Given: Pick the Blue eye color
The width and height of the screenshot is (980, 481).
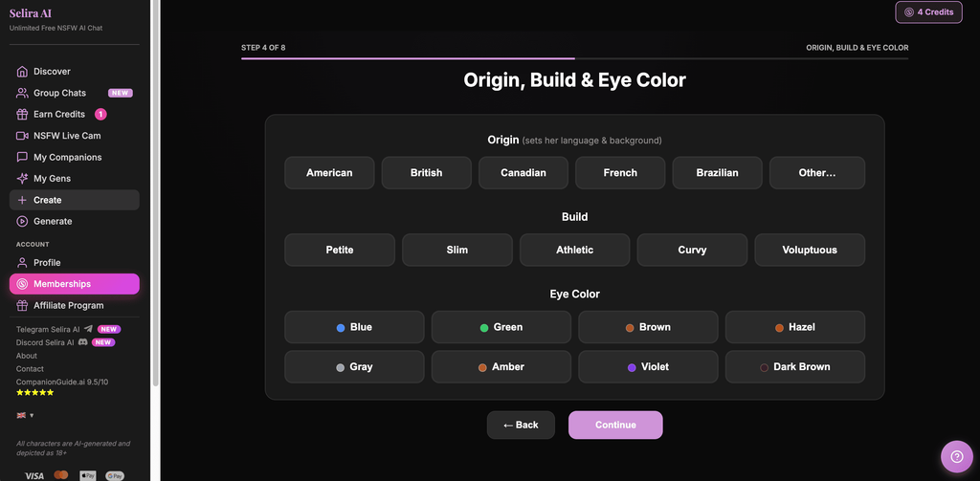Looking at the screenshot, I should point(354,327).
